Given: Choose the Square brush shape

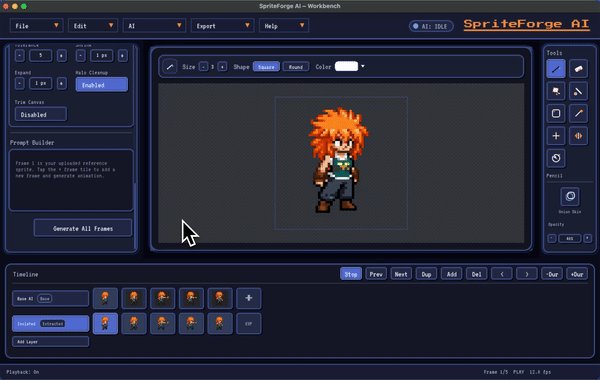Looking at the screenshot, I should click(x=266, y=67).
